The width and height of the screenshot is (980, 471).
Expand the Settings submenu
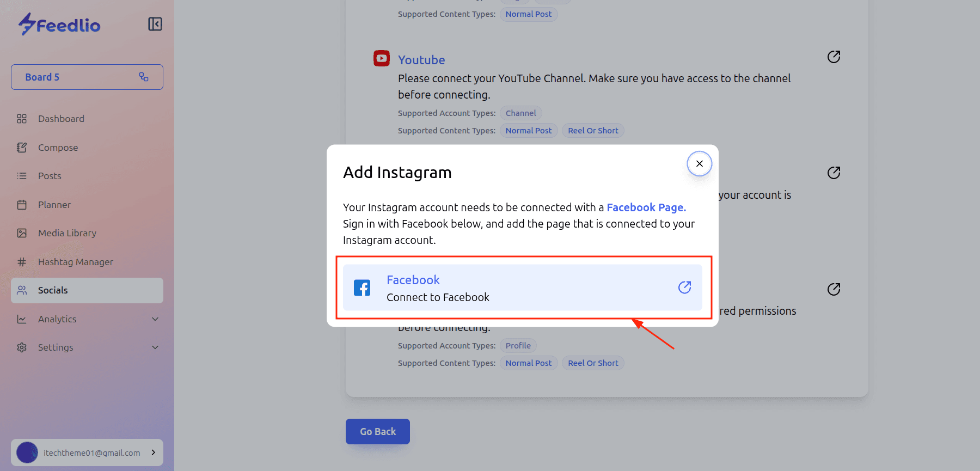coord(155,347)
